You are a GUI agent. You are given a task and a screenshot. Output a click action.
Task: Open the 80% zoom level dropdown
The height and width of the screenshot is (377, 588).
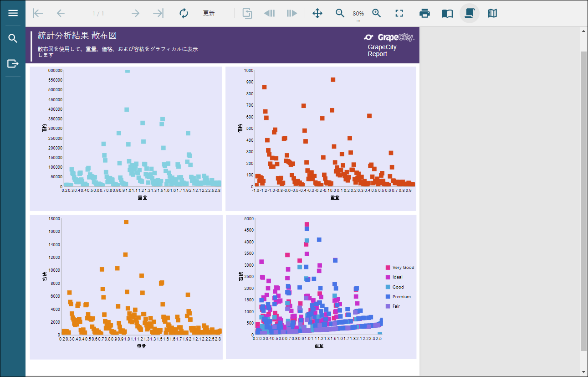pyautogui.click(x=358, y=15)
